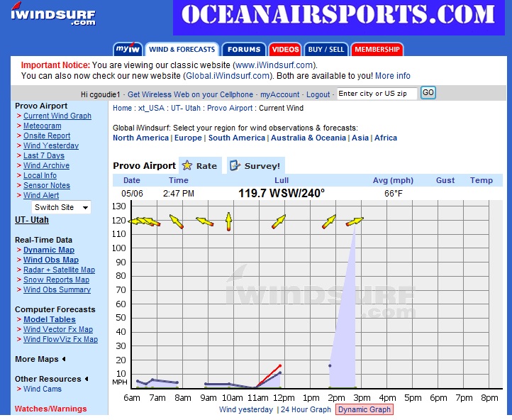Click the wind arrow above 10am
512x420 pixels.
pos(228,222)
